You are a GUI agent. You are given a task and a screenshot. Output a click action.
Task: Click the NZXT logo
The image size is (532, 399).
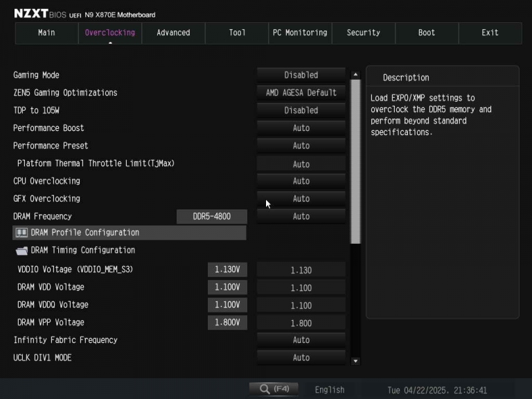31,14
